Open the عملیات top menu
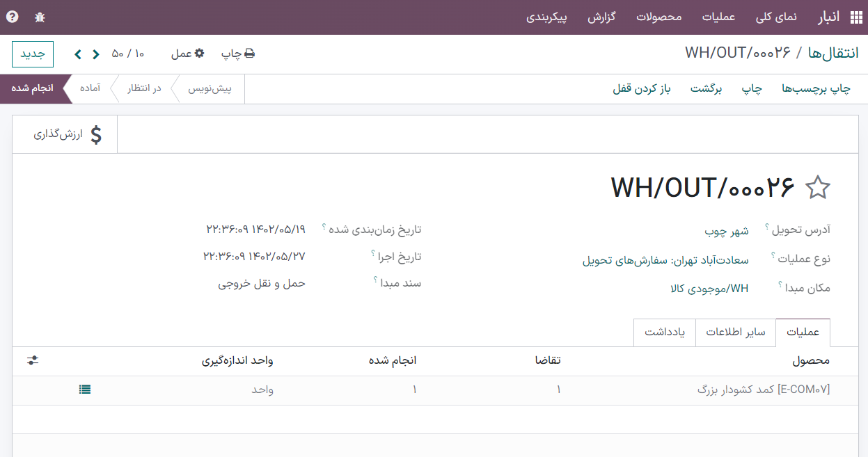The image size is (868, 457). (x=719, y=17)
